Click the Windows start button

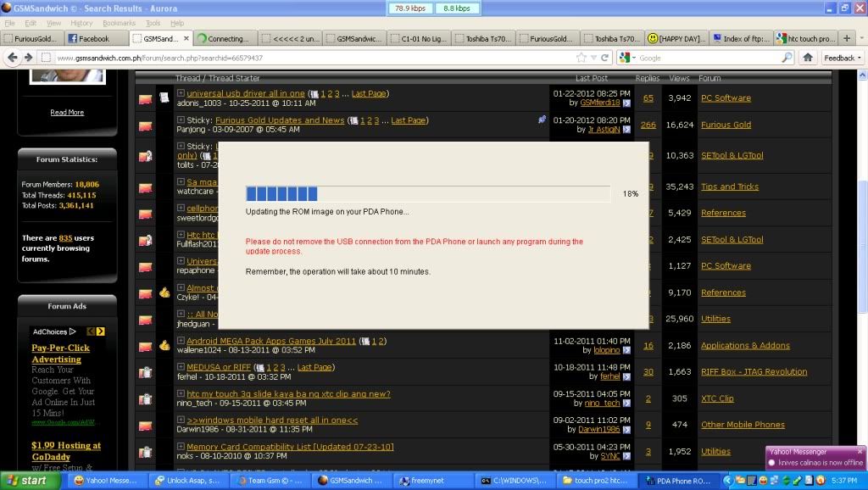pos(30,481)
